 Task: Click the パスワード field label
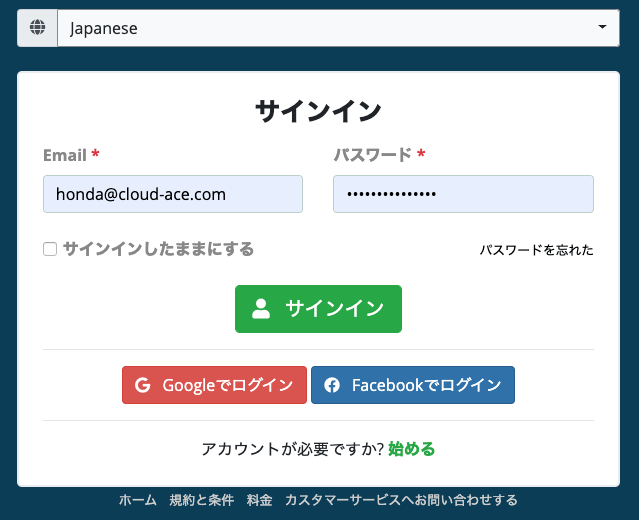tap(372, 155)
